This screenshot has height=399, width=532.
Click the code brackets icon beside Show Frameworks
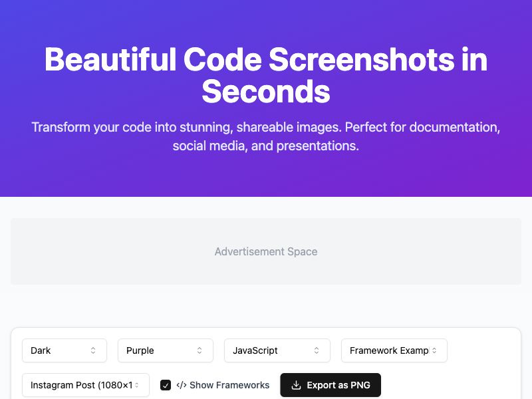click(x=182, y=385)
